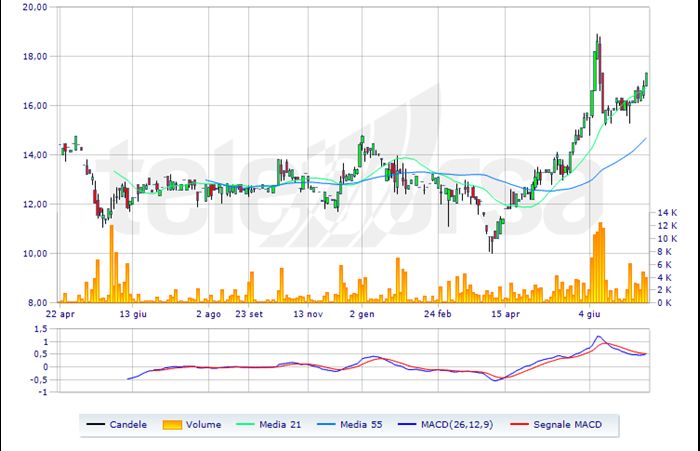Click the -0,5 MACD axis label
The width and height of the screenshot is (700, 451).
tap(38, 380)
